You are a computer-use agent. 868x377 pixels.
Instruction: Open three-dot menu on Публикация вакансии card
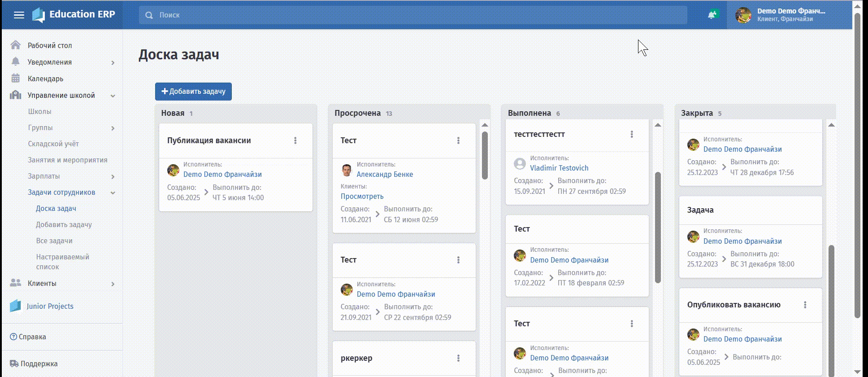pos(295,140)
